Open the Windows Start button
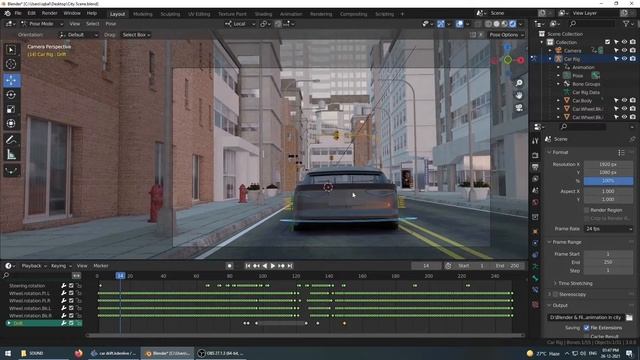 point(8,353)
